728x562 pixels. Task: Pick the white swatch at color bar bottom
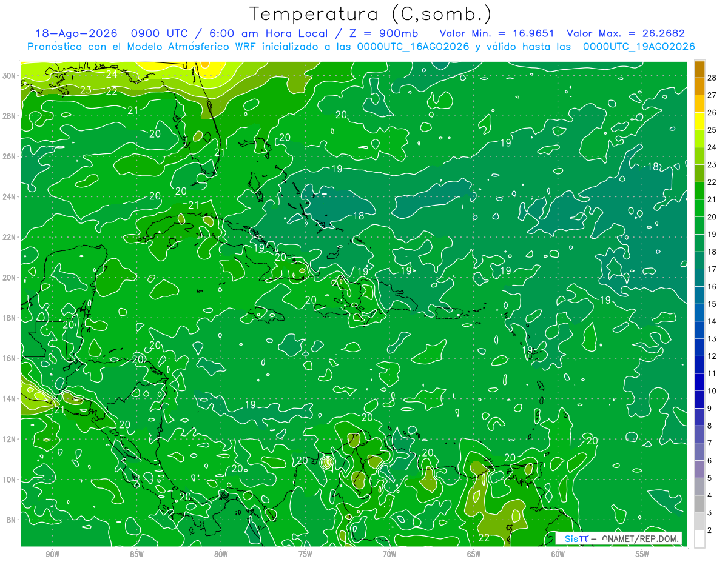tap(699, 539)
